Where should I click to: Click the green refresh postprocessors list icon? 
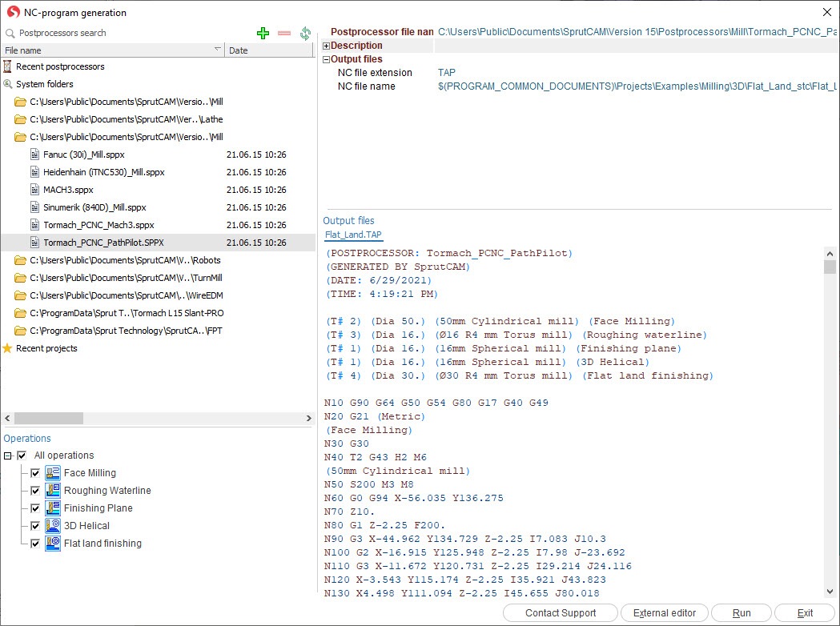305,34
